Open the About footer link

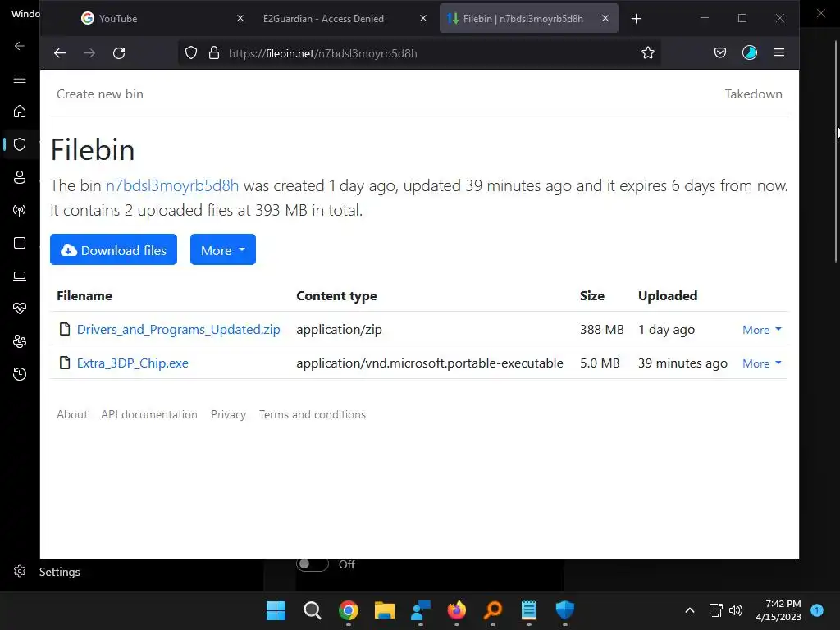coord(72,414)
